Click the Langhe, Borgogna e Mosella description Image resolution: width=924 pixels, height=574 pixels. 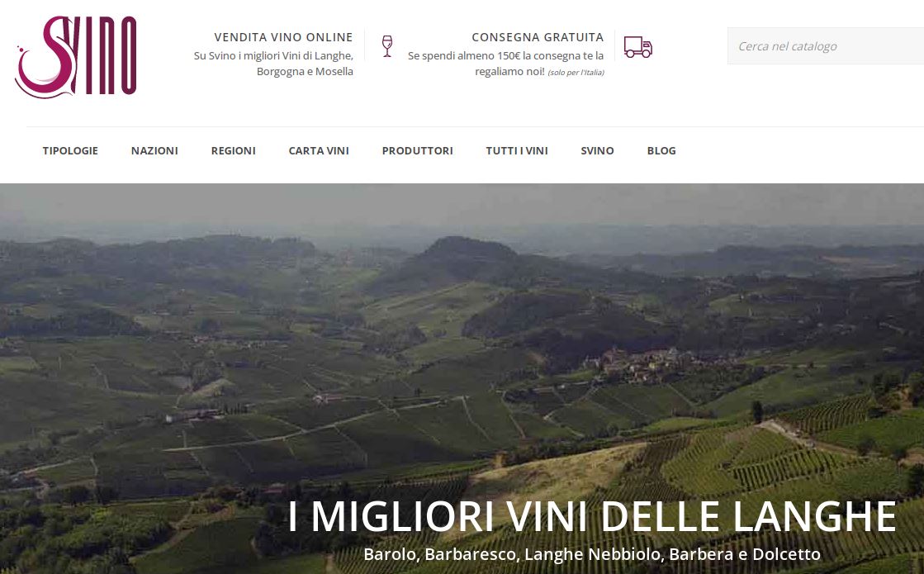click(x=273, y=64)
